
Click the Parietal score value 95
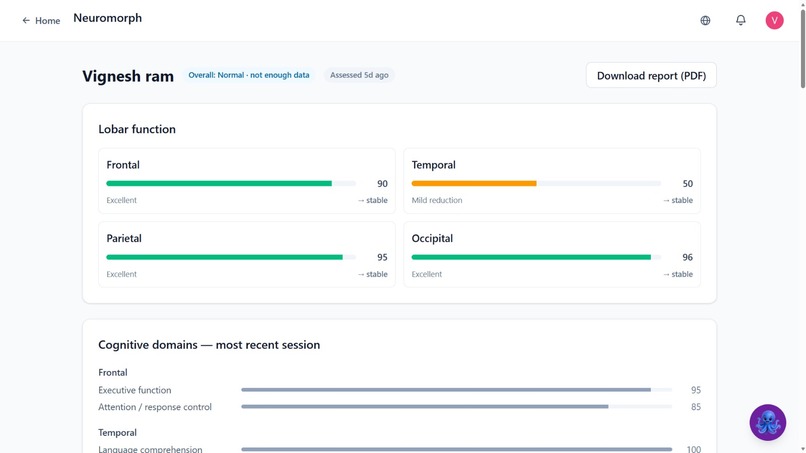click(x=382, y=257)
